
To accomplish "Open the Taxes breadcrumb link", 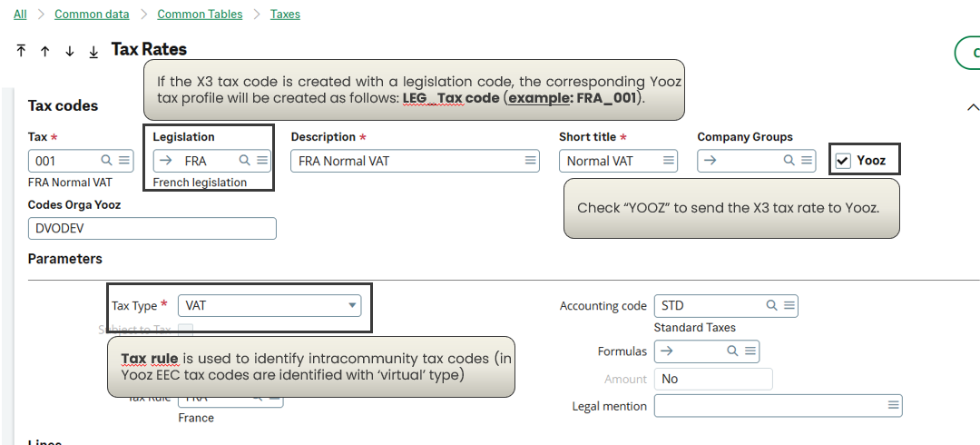I will coord(285,14).
